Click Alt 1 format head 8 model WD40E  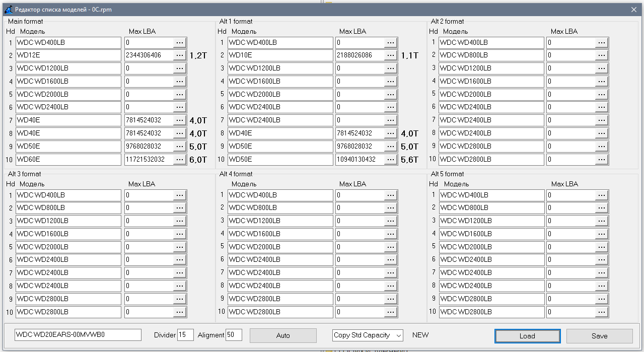[280, 133]
